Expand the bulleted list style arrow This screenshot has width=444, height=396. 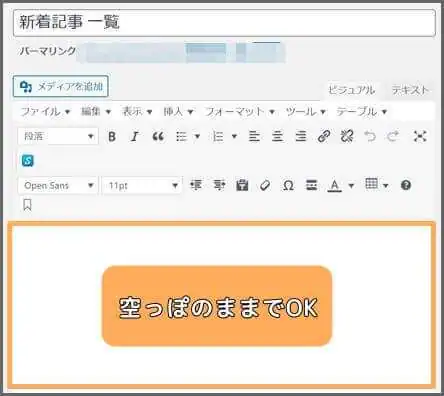pos(197,136)
